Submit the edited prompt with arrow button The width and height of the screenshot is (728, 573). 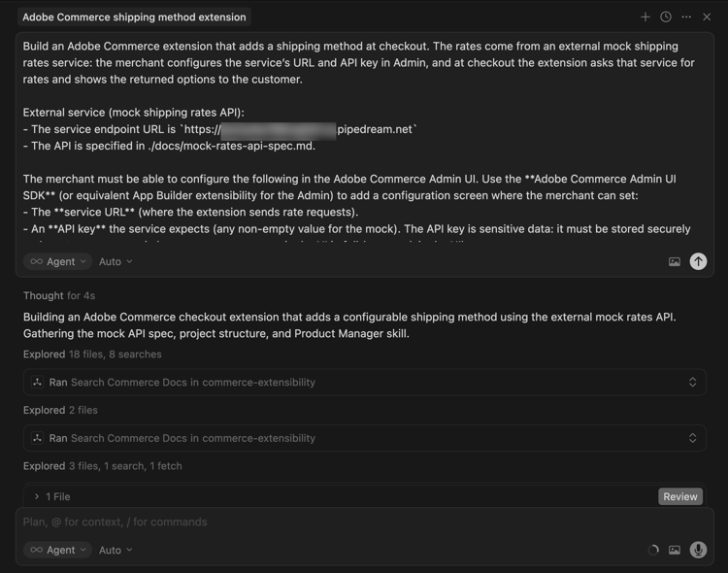(698, 261)
